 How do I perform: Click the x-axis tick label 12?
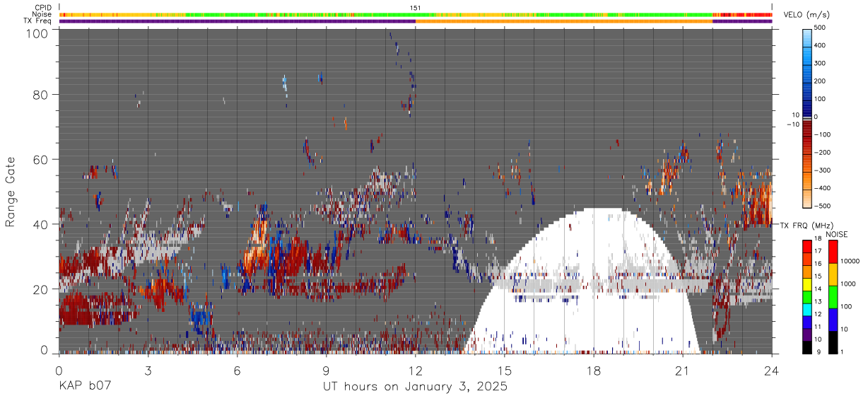pos(415,370)
